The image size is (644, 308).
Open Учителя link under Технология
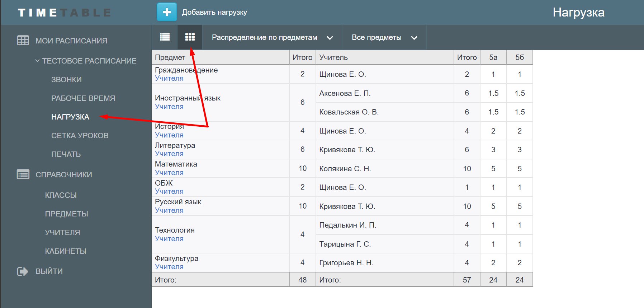169,239
